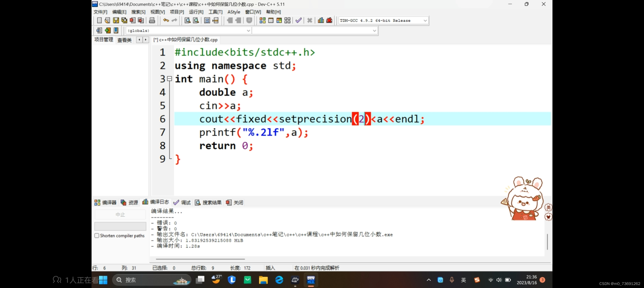Click the Toggle bookmark green plus icon
Screen dimensions: 644x288
tap(108, 30)
